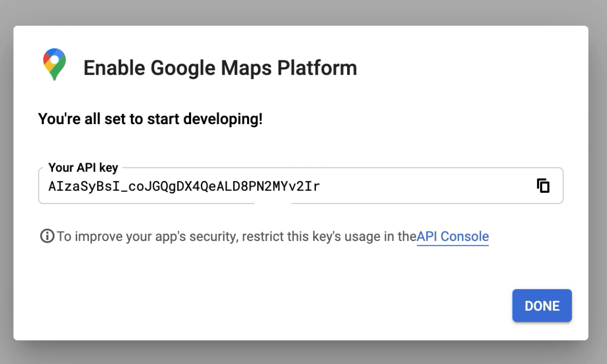Click the Google Maps Platform logo graphic
Image resolution: width=607 pixels, height=364 pixels.
coord(54,64)
